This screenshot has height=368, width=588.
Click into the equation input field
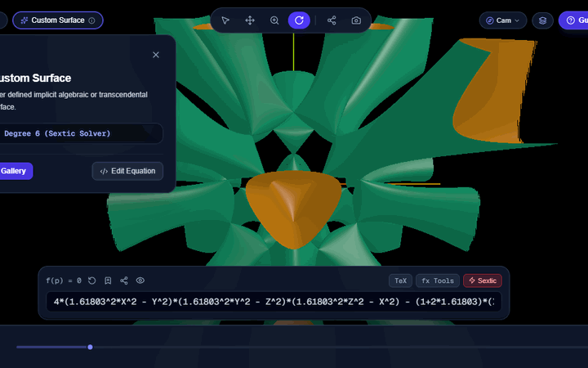click(274, 302)
